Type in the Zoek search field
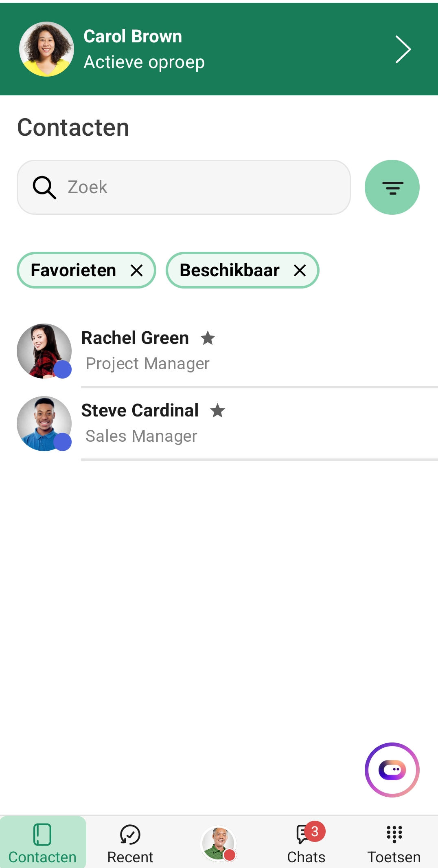The image size is (438, 868). coord(204,187)
